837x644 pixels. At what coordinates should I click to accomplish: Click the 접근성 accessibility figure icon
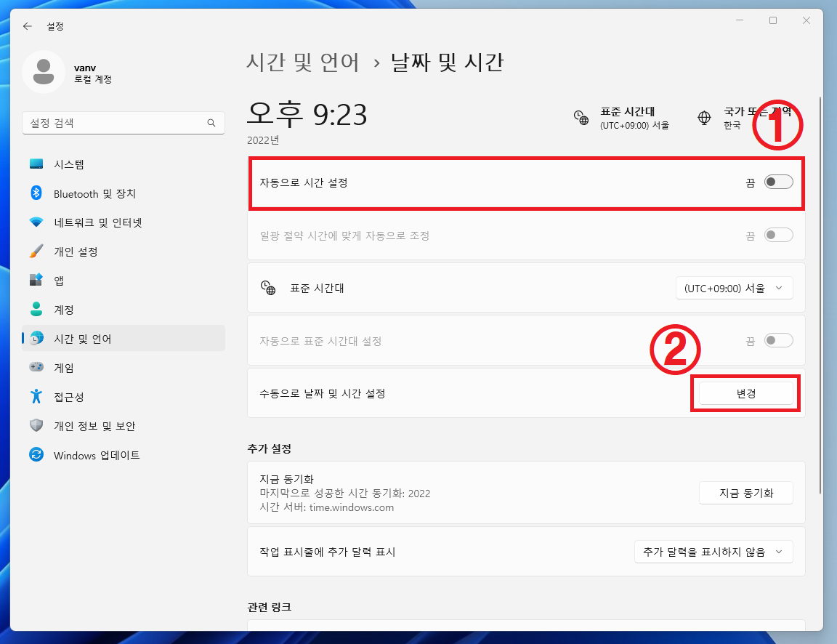(x=36, y=396)
